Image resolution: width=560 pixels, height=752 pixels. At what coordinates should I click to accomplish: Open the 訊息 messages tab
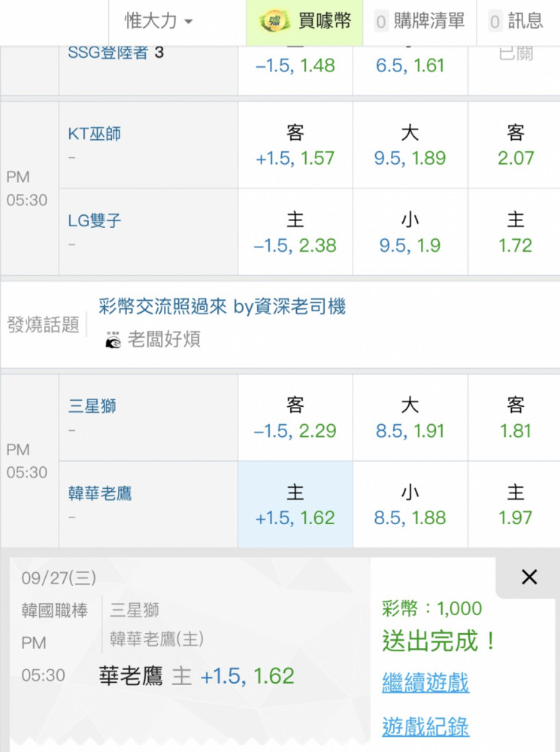click(518, 22)
